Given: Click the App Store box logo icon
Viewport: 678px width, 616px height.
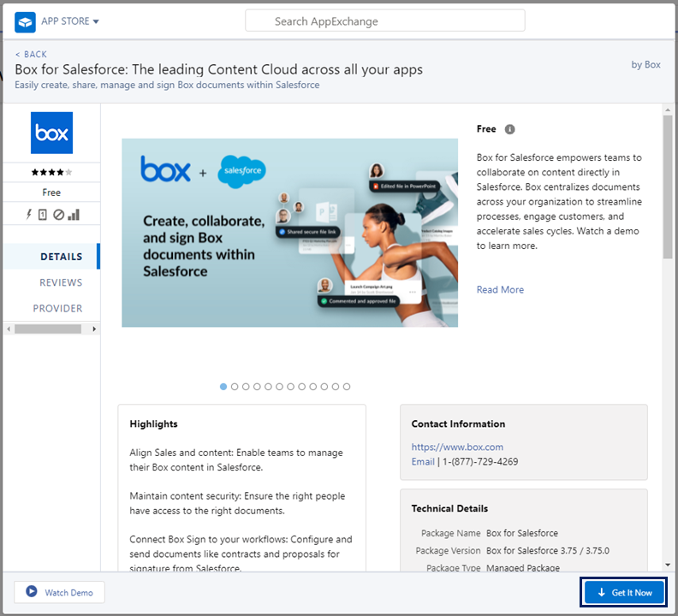Looking at the screenshot, I should pos(25,21).
